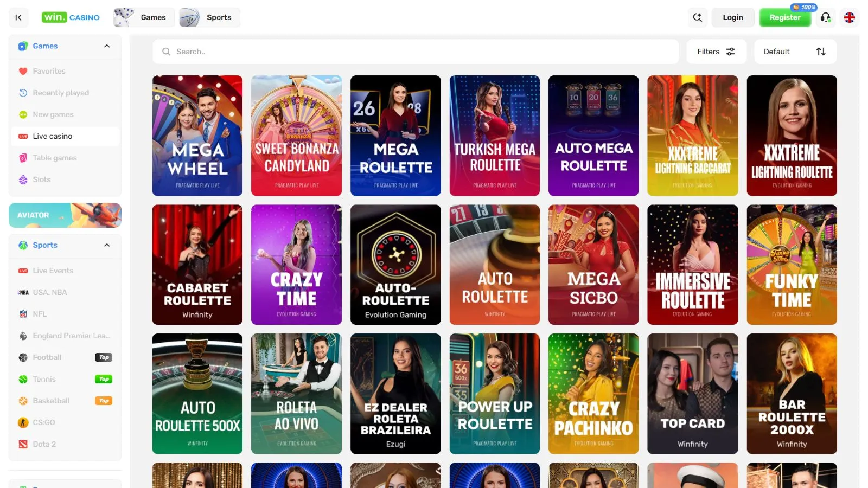Open Table games in the sidebar
The height and width of the screenshot is (488, 868).
[54, 158]
